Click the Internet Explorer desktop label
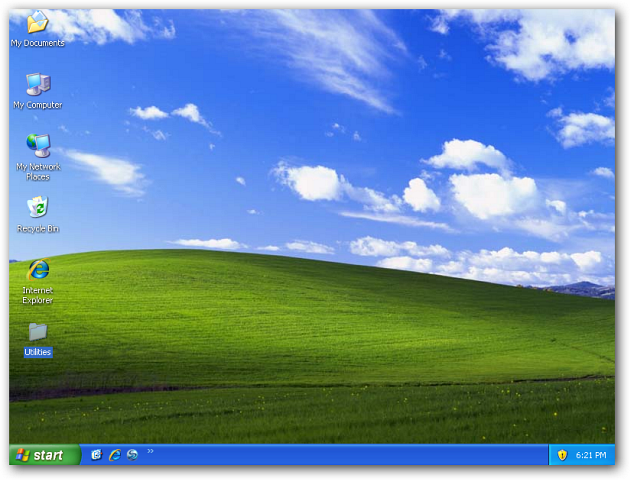Screen dimensions: 630x480 [x=38, y=295]
